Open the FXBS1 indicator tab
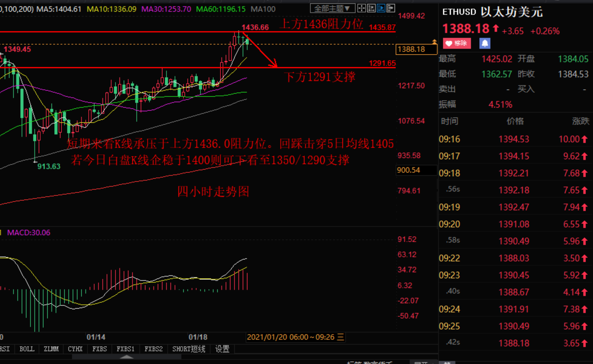 pyautogui.click(x=125, y=349)
